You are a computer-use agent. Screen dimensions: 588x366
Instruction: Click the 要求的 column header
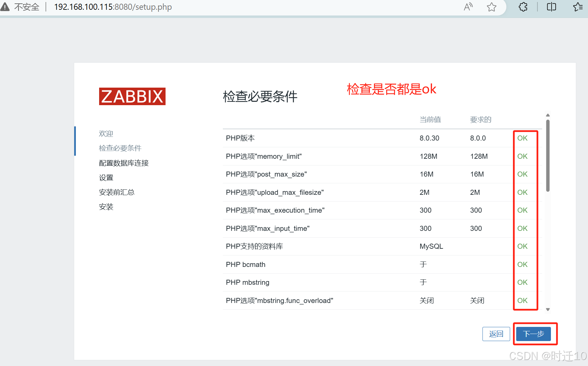[x=481, y=120]
